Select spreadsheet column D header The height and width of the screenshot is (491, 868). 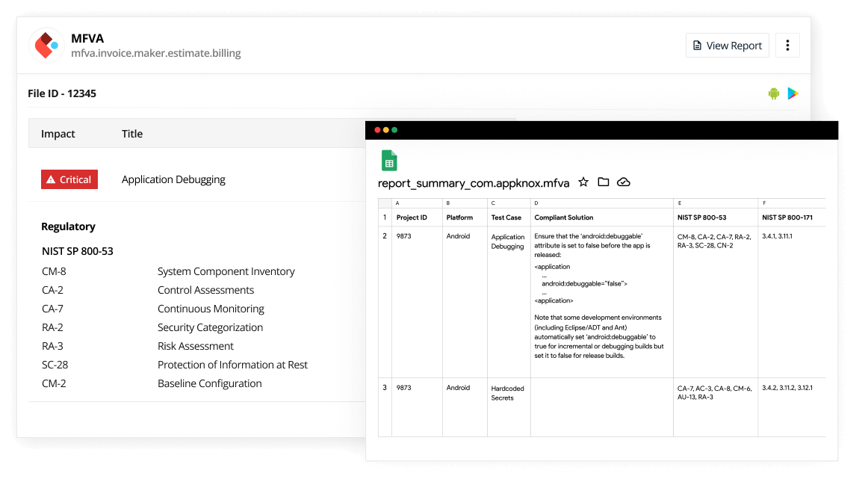pos(602,203)
